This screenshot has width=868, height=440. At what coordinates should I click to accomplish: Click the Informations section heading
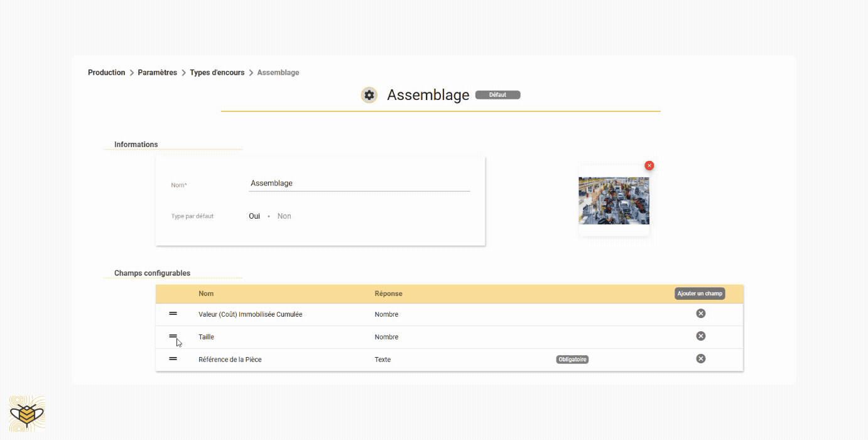pyautogui.click(x=136, y=145)
